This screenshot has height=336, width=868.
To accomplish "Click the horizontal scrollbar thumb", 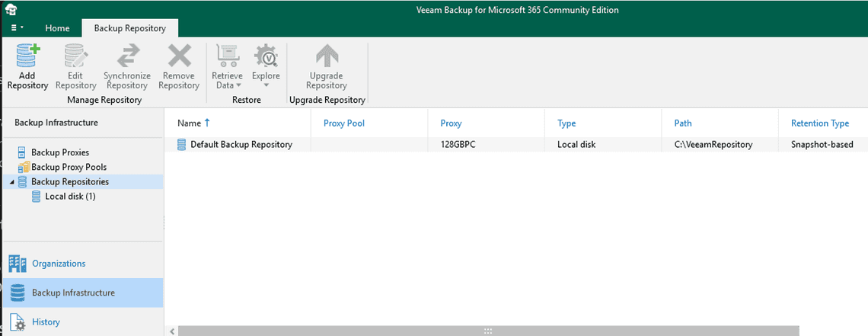I will pyautogui.click(x=488, y=331).
